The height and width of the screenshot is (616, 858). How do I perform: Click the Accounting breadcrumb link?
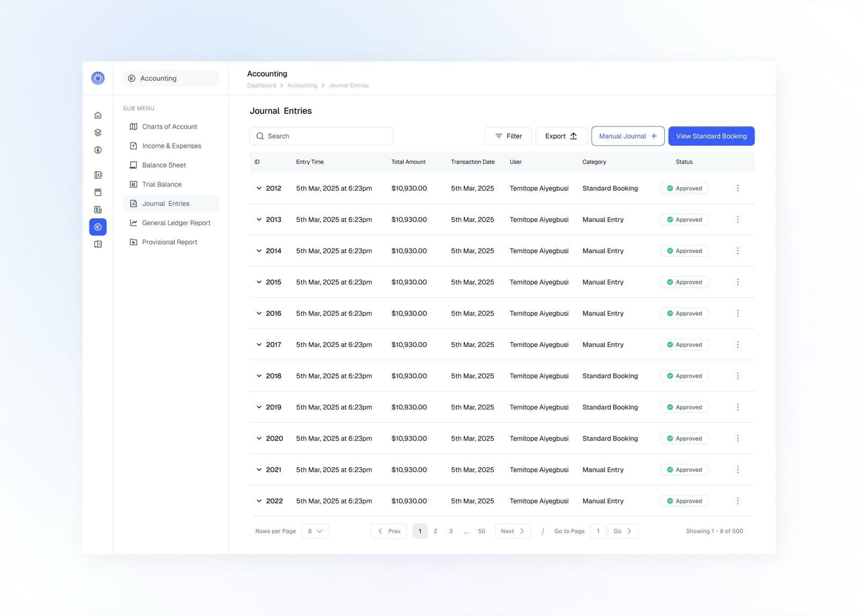[302, 86]
